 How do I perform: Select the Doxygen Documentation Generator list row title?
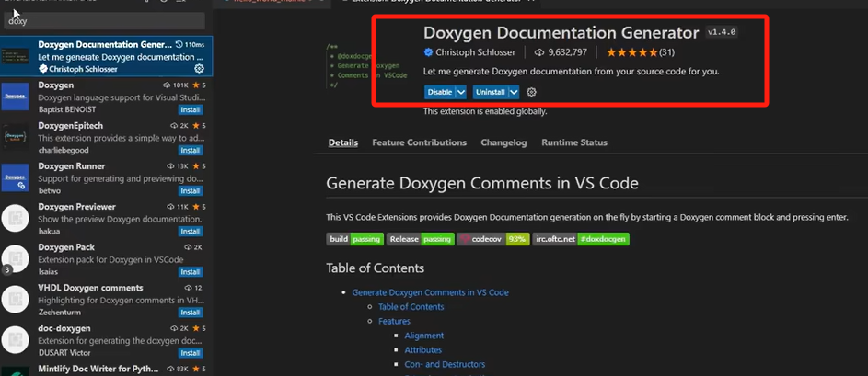coord(105,45)
